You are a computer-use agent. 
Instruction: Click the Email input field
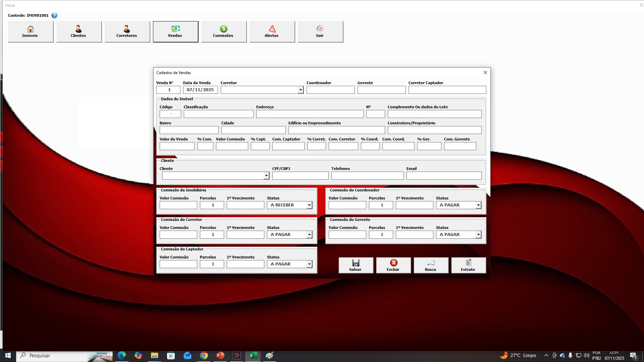click(x=444, y=176)
